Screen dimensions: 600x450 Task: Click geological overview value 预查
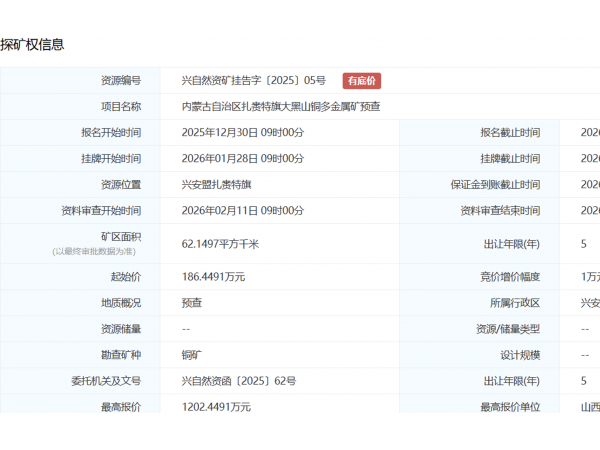192,302
